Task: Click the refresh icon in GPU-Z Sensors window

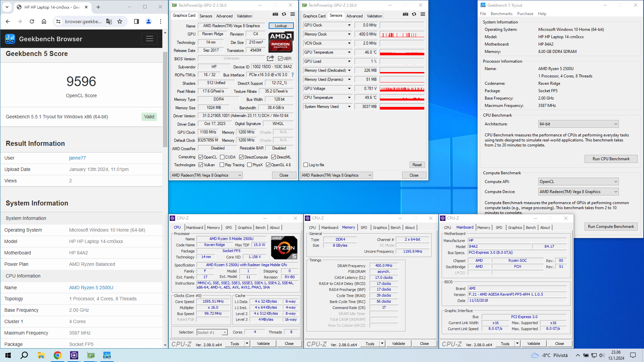Action: (414, 14)
